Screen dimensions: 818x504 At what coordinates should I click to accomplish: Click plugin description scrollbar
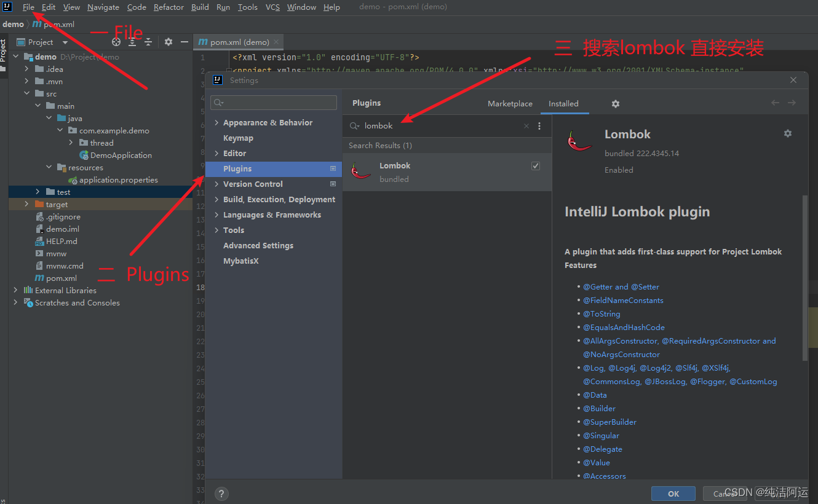[805, 278]
